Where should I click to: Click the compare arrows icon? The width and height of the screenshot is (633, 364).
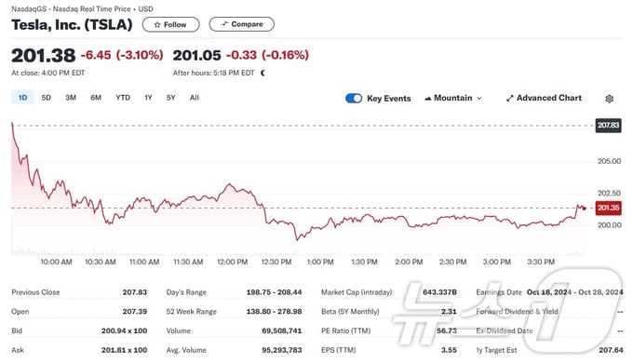pyautogui.click(x=224, y=24)
